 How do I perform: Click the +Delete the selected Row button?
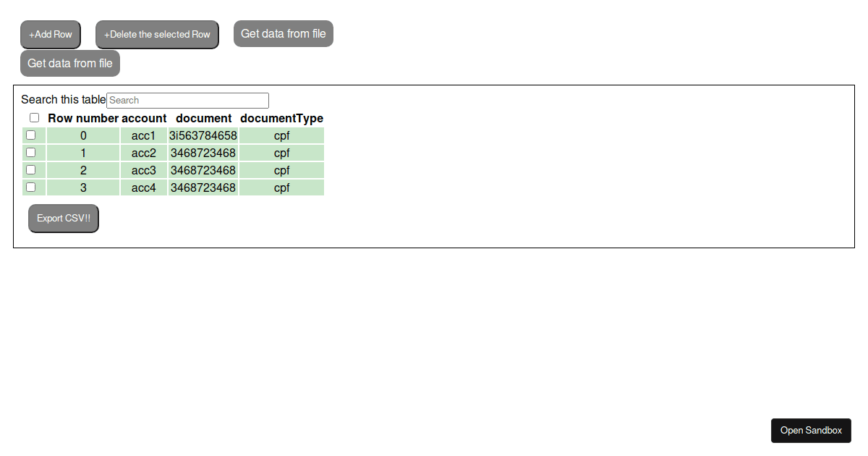(x=157, y=34)
